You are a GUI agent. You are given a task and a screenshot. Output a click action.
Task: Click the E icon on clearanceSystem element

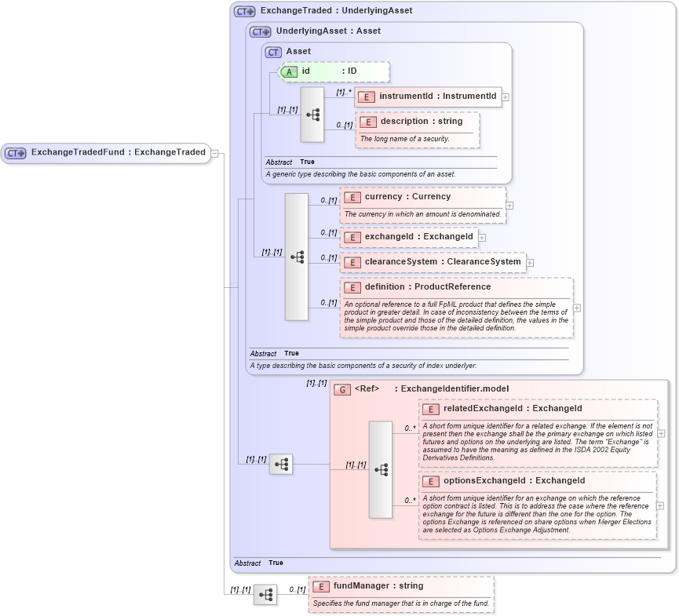[352, 261]
